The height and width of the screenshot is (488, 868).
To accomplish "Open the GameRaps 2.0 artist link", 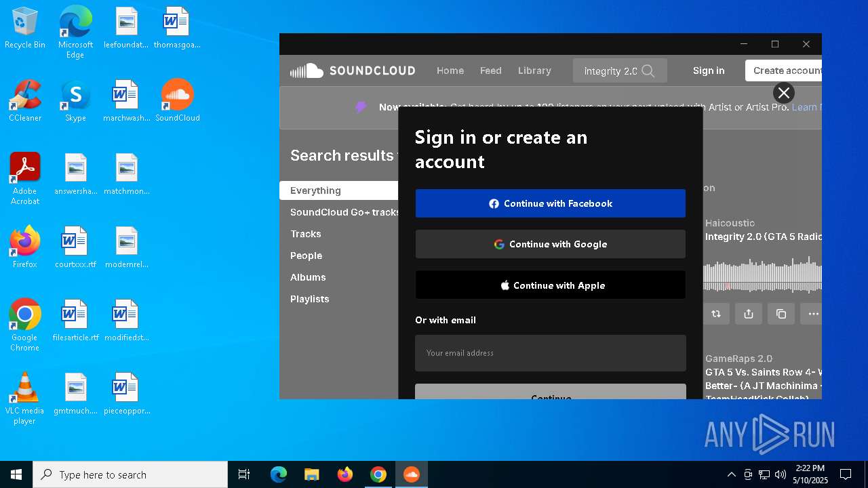I will click(x=738, y=359).
